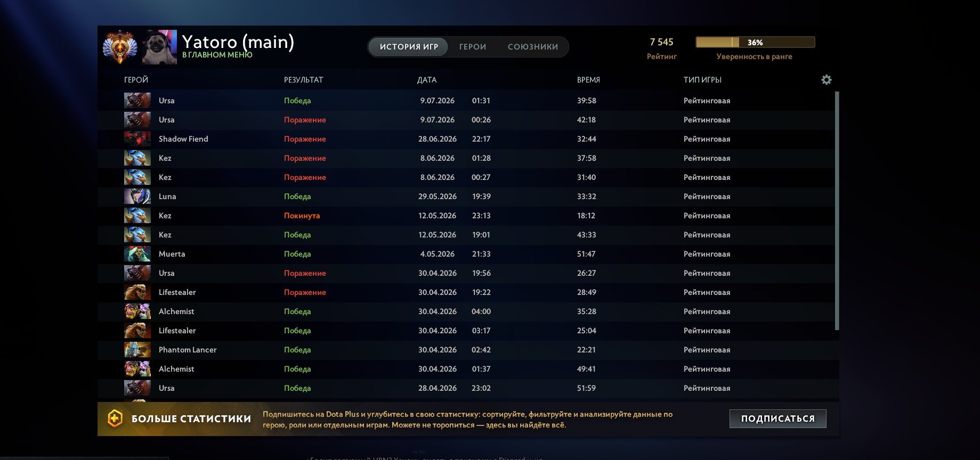This screenshot has width=980, height=460.
Task: Click the duration 49:41
Action: [586, 369]
